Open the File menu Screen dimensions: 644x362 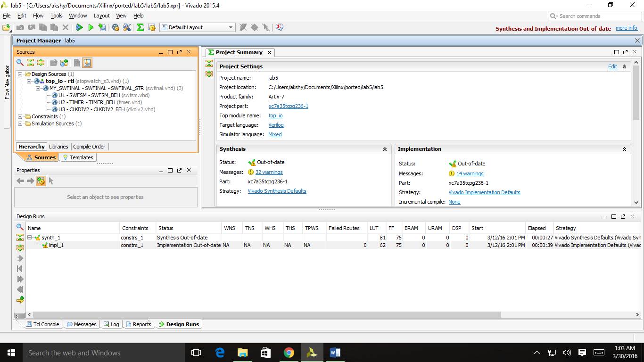tap(7, 16)
